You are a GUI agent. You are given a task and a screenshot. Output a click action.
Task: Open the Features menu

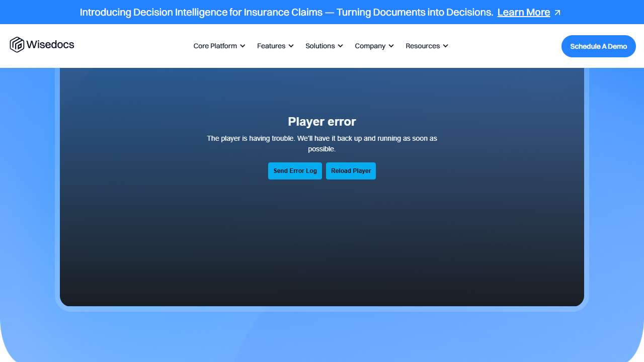click(271, 46)
